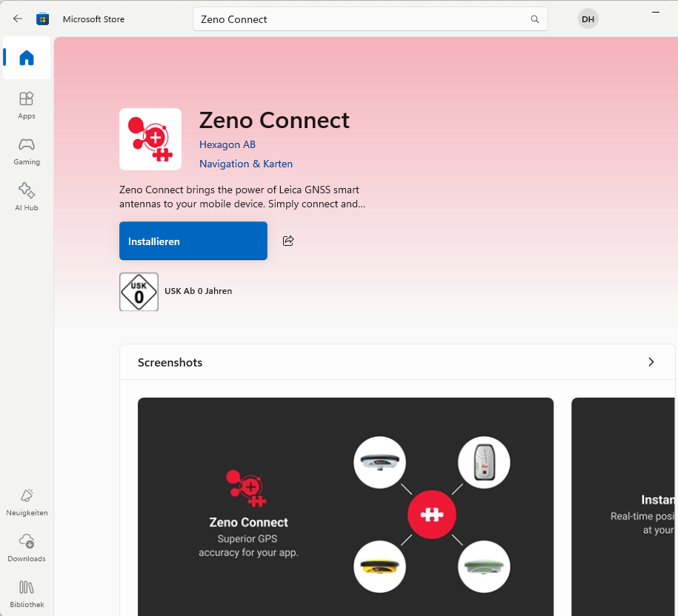
Task: Click the Microsoft Store logo icon
Action: tap(43, 19)
